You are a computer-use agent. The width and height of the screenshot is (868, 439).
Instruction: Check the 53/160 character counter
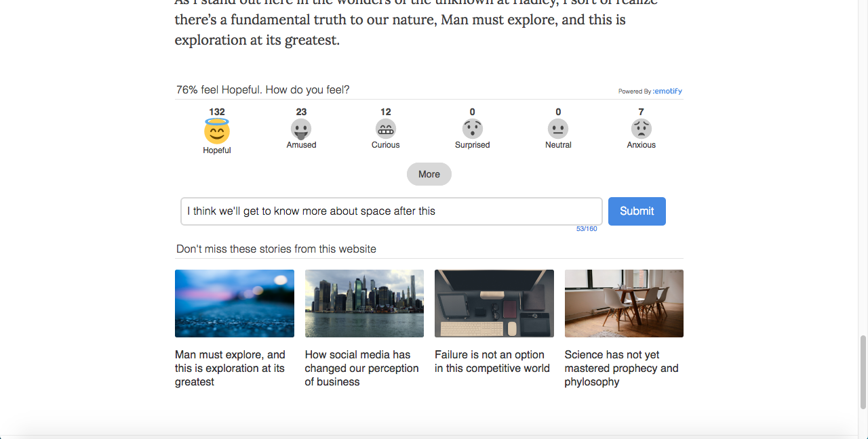point(586,228)
